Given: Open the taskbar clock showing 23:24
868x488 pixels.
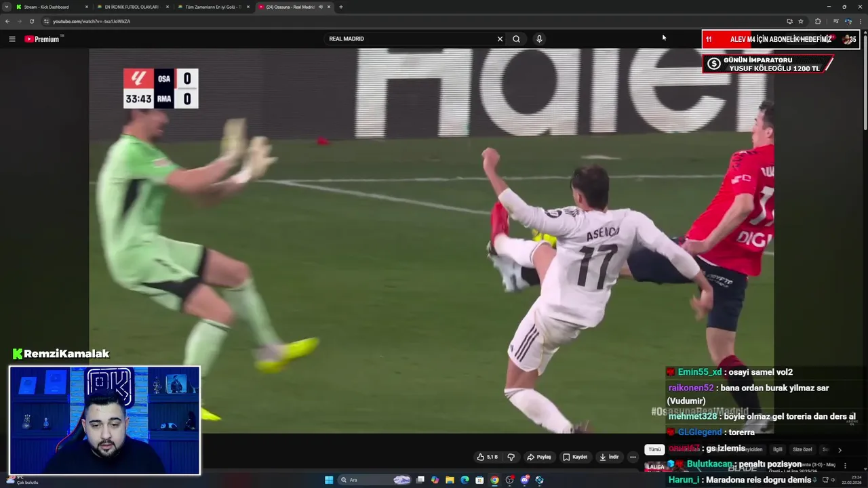Looking at the screenshot, I should click(852, 480).
